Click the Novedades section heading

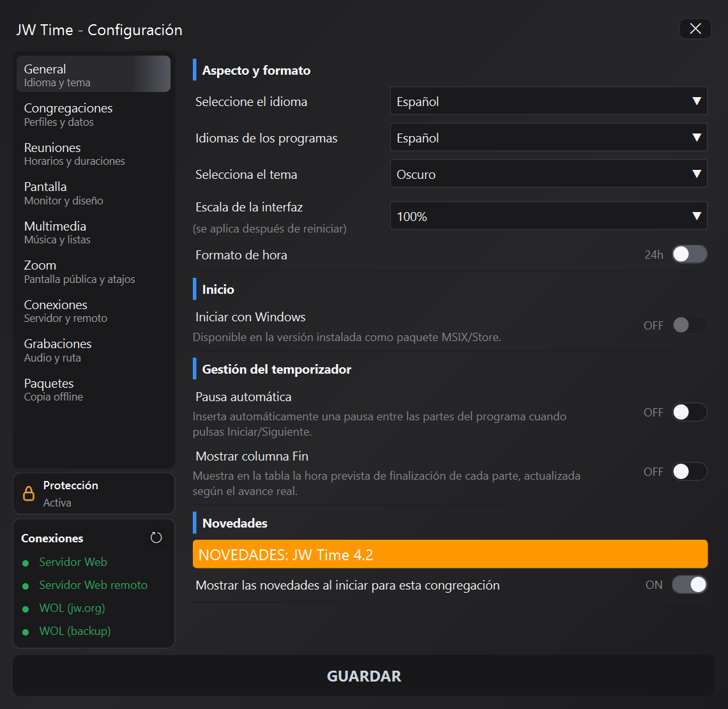point(235,523)
